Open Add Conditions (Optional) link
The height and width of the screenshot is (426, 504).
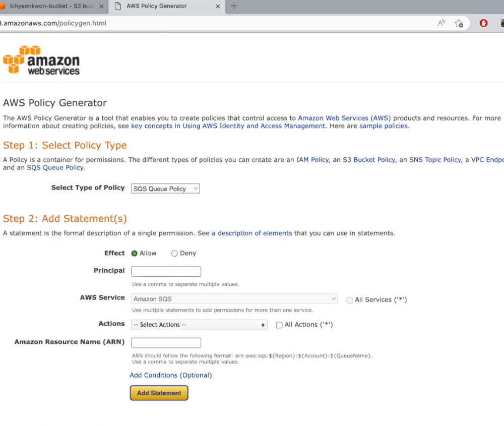click(170, 375)
